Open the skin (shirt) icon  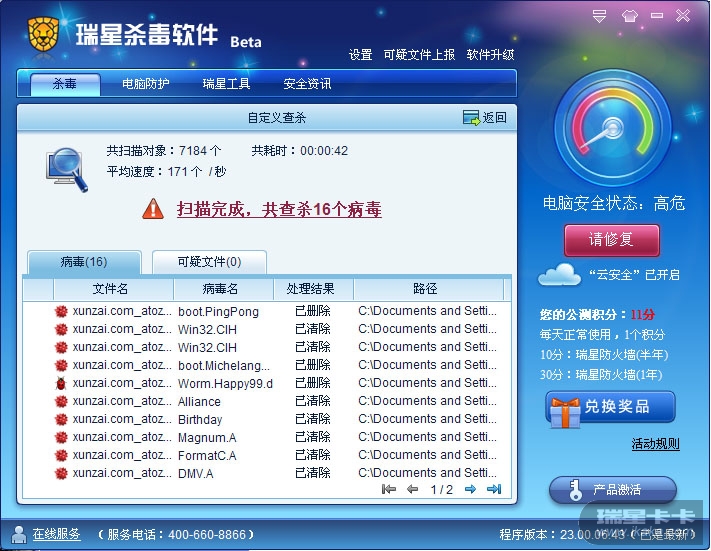(629, 16)
